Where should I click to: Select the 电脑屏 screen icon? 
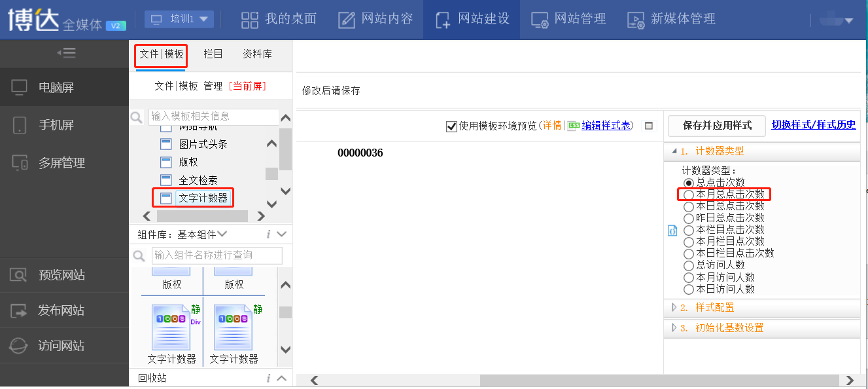coord(20,87)
